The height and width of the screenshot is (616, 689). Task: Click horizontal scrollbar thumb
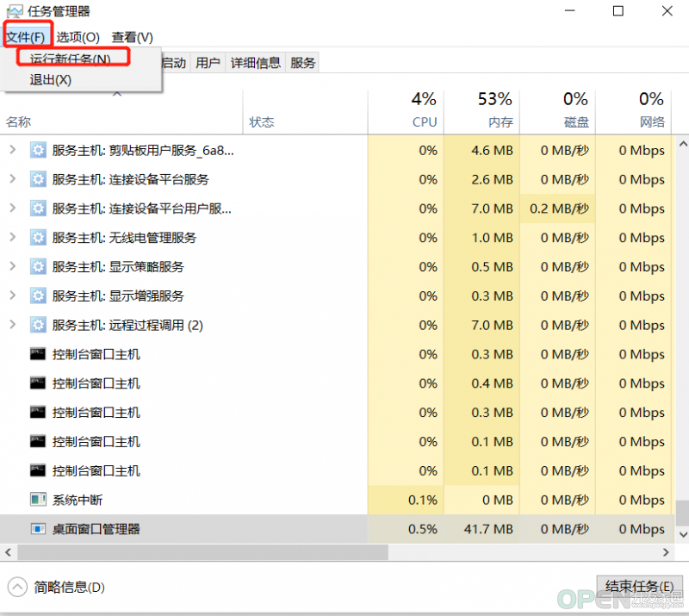202,552
